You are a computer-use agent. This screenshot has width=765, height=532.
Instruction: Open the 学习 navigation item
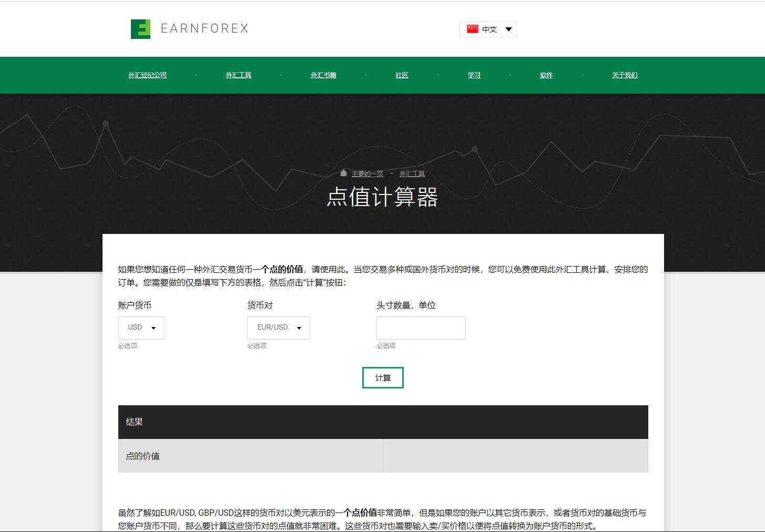click(474, 75)
